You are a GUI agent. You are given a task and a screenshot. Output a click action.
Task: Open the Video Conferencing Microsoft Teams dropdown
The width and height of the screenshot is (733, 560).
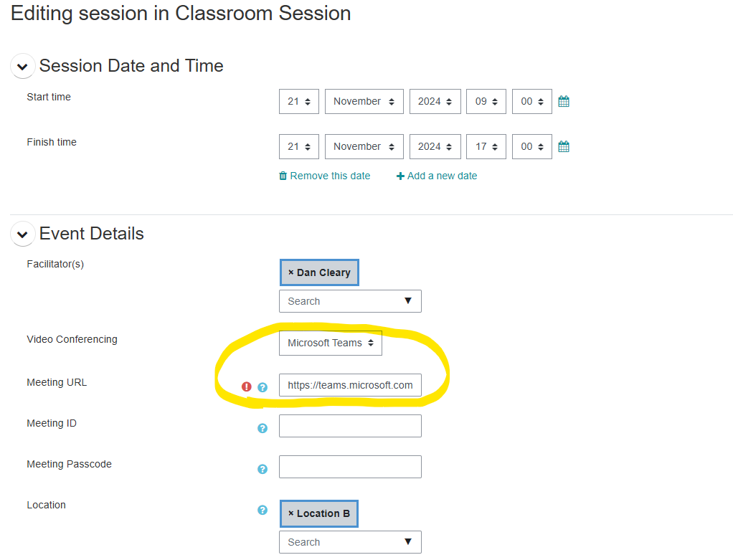coord(331,343)
